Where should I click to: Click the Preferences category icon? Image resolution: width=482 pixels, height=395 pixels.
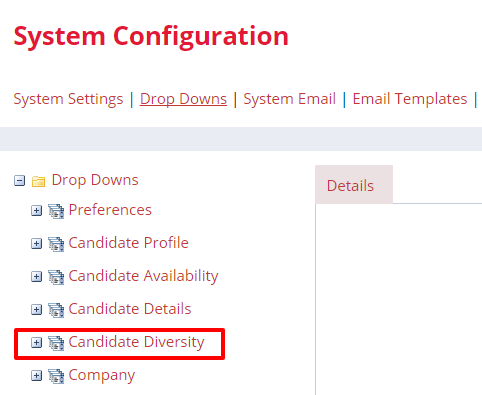[56, 211]
